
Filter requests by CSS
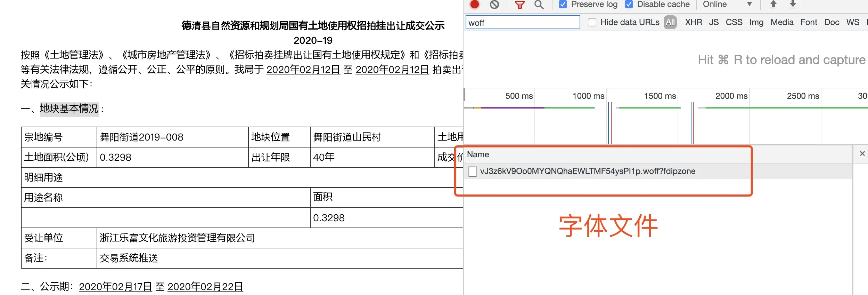734,22
